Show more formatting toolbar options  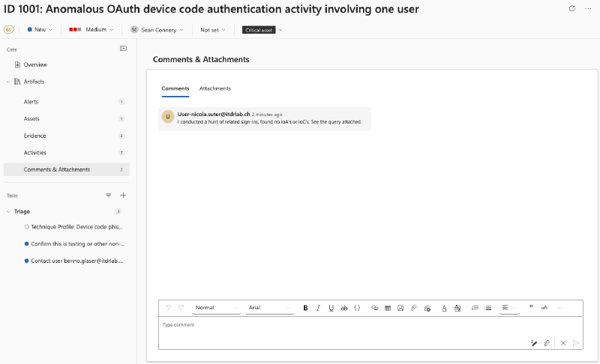[559, 308]
